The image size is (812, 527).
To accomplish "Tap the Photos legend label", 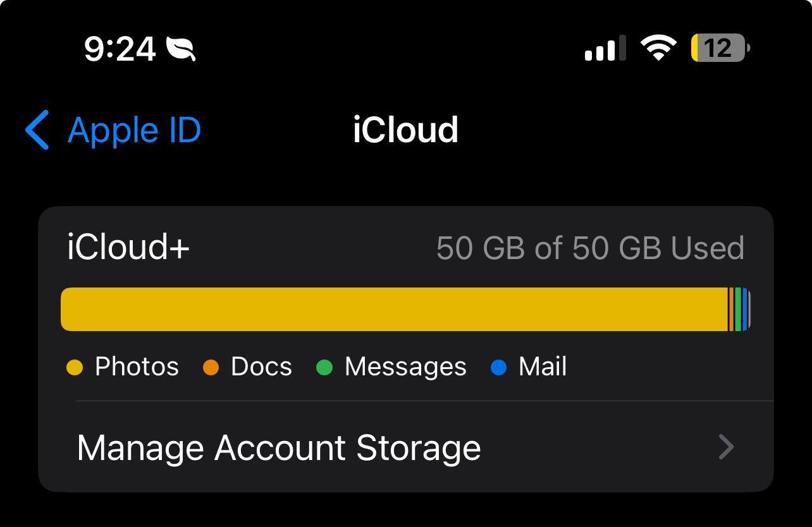I will point(137,367).
